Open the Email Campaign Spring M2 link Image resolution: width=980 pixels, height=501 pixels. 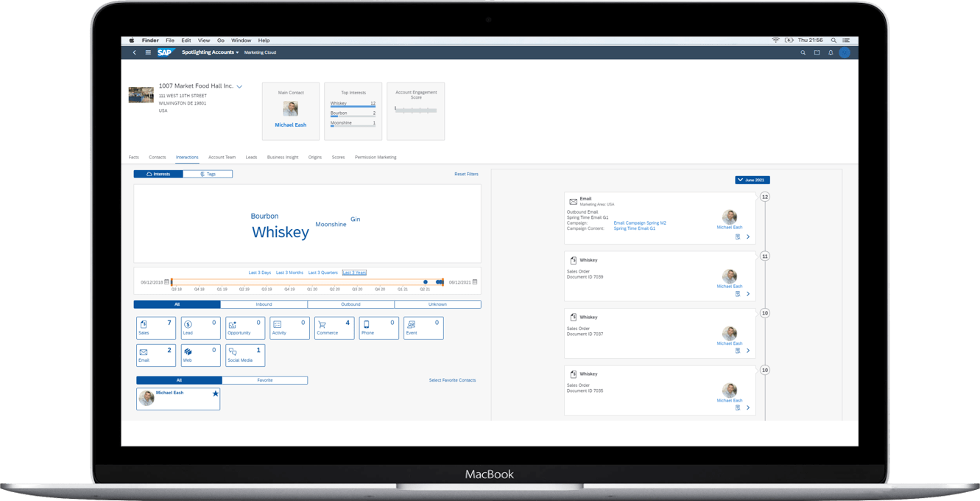tap(639, 223)
